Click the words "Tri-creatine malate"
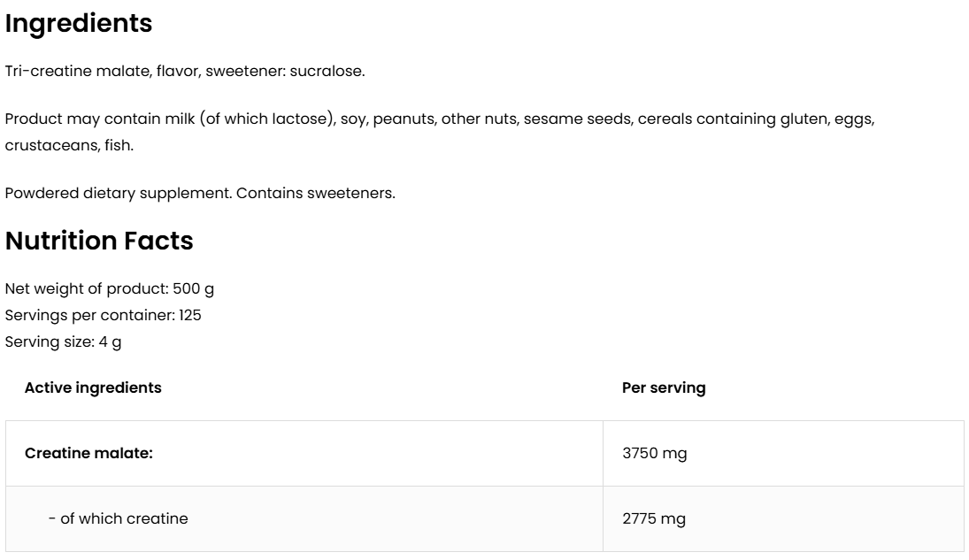 [x=77, y=71]
